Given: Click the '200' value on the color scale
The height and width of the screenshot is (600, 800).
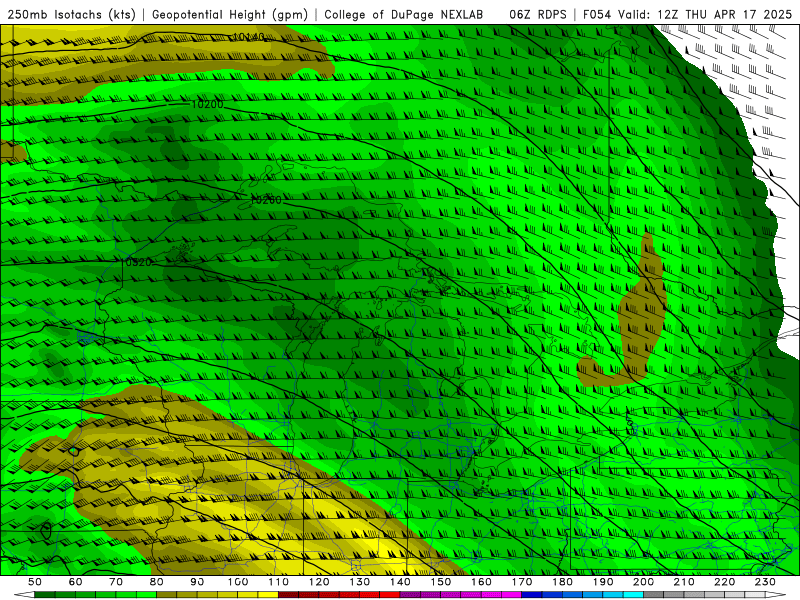Looking at the screenshot, I should click(643, 582).
